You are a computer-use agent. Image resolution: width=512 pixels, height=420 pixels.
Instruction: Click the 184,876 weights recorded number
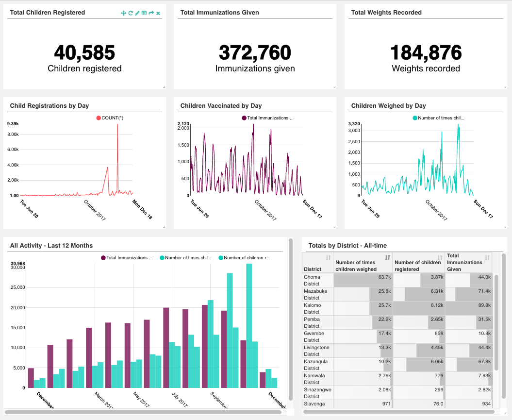tap(426, 52)
